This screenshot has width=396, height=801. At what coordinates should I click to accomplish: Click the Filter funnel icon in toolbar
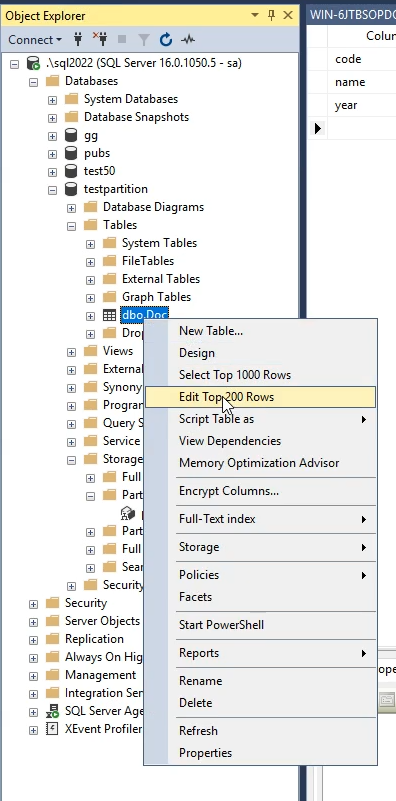[x=144, y=39]
